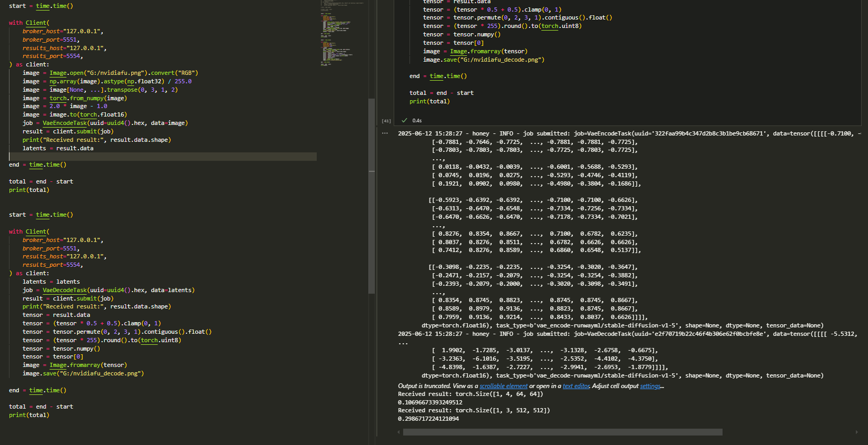Image resolution: width=868 pixels, height=445 pixels.
Task: Click the VaeEncodeTask job submitted log line
Action: tap(629, 133)
